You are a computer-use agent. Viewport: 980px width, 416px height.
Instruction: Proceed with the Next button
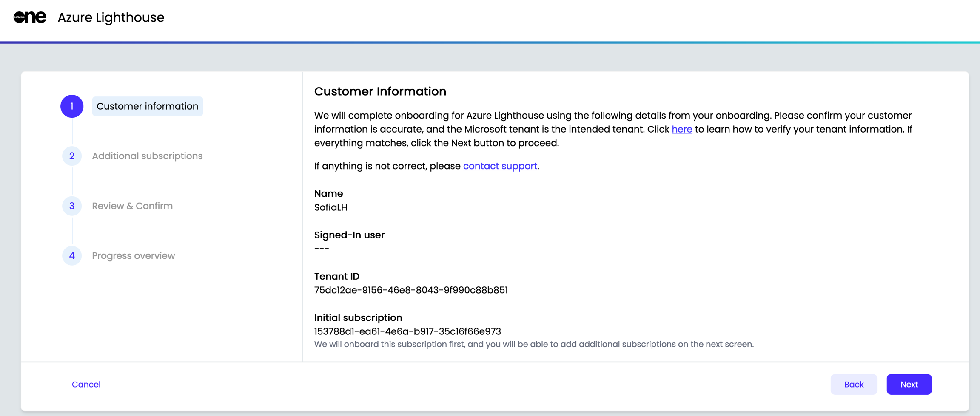909,384
